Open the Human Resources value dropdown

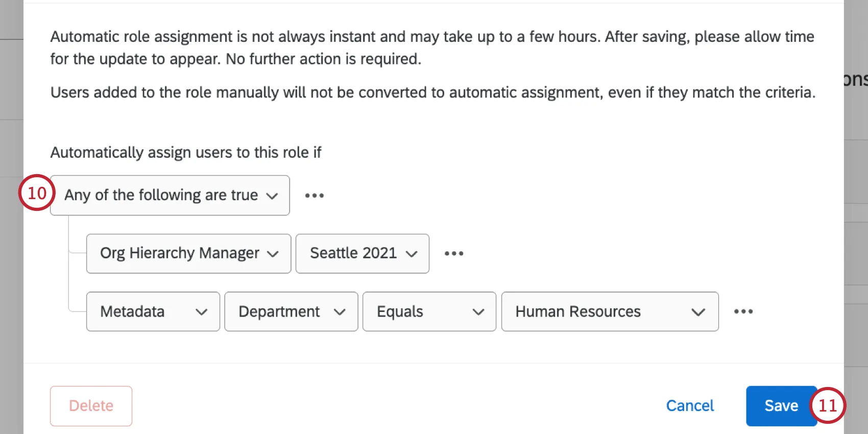[609, 311]
